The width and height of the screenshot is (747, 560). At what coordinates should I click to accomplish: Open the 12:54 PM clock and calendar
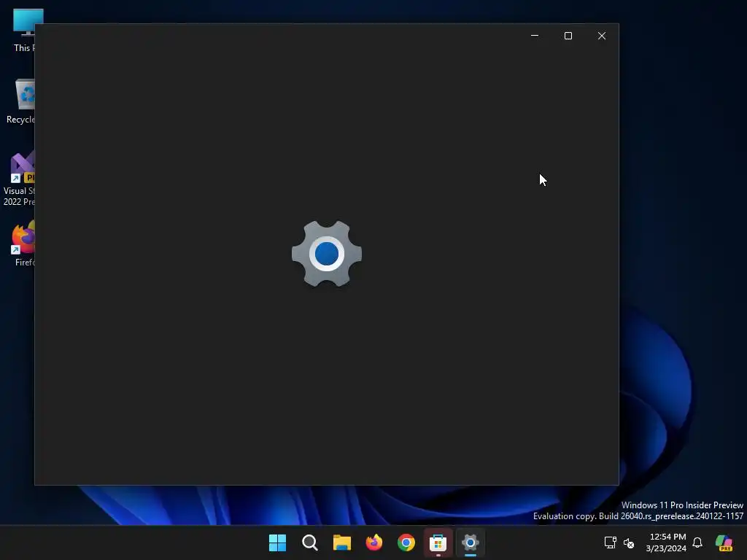pos(667,542)
